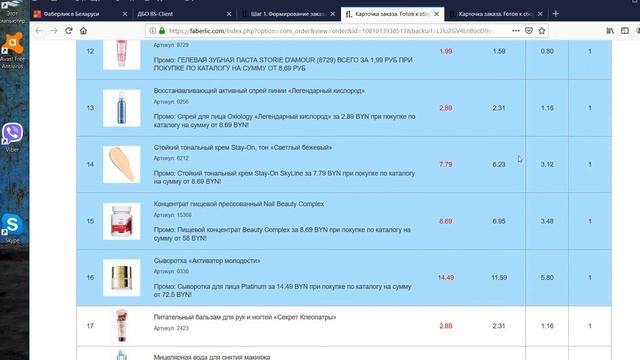
Task: Reload the current page
Action: click(69, 31)
